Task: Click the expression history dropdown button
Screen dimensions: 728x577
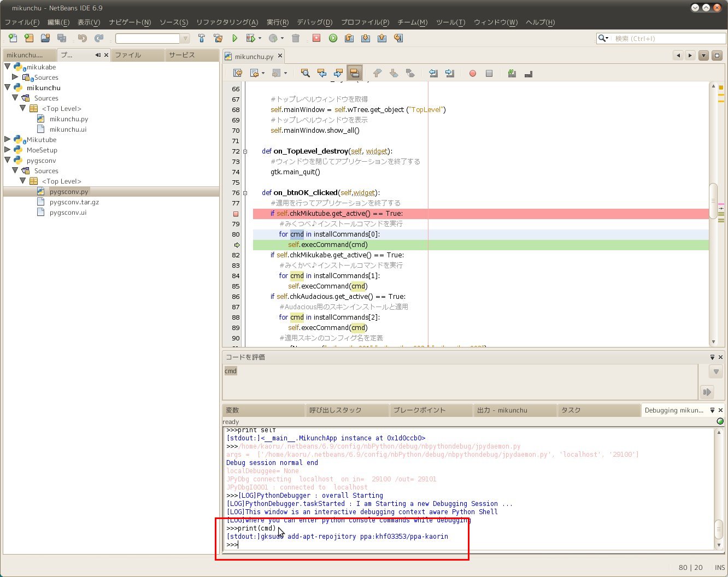Action: (716, 372)
